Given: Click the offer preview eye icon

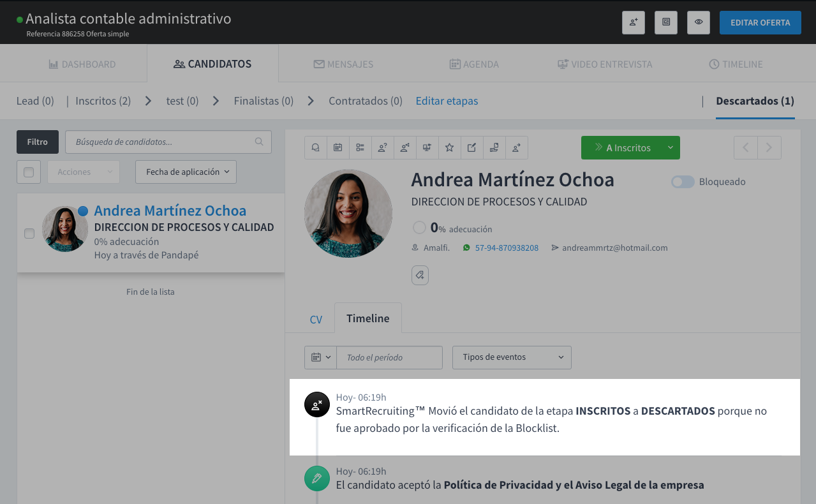Looking at the screenshot, I should tap(699, 22).
